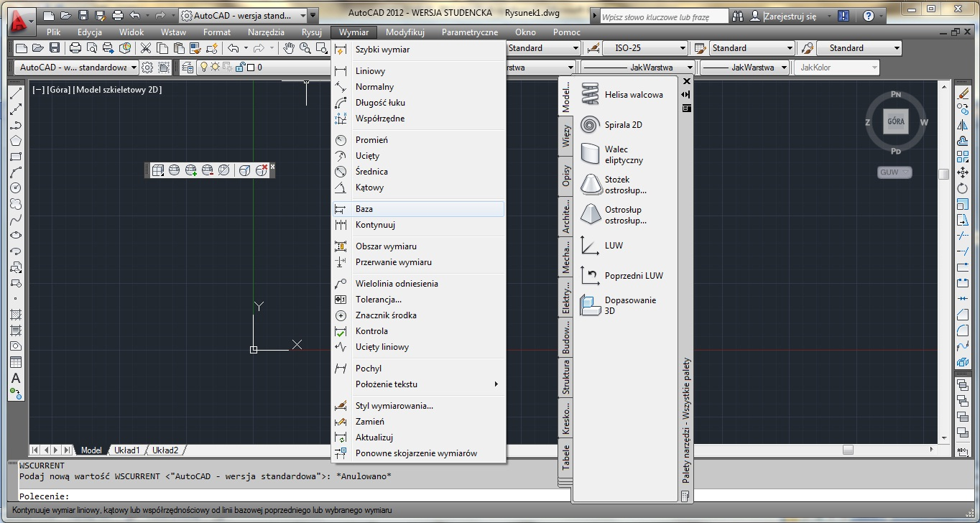The height and width of the screenshot is (523, 980).
Task: Select the Ellipse draw tool
Action: 16,236
